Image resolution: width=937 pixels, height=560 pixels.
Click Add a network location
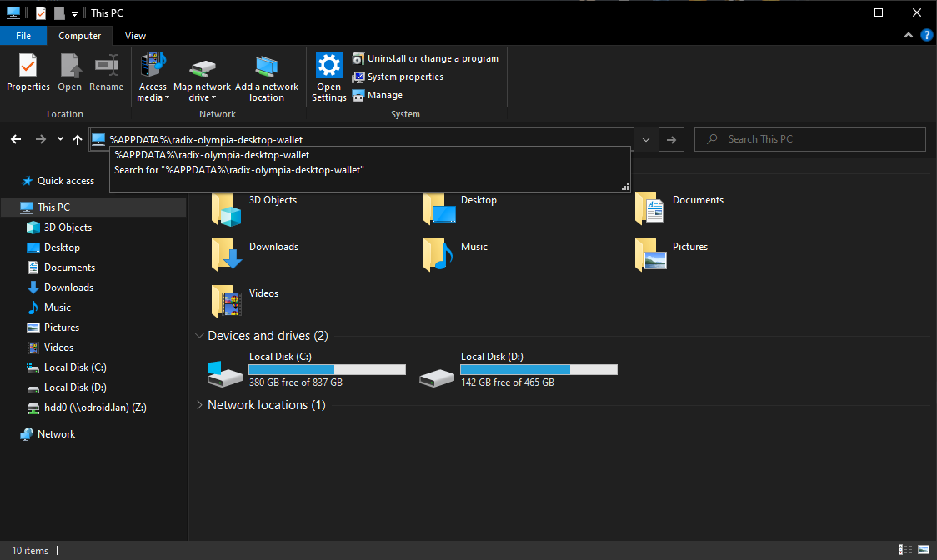coord(267,77)
